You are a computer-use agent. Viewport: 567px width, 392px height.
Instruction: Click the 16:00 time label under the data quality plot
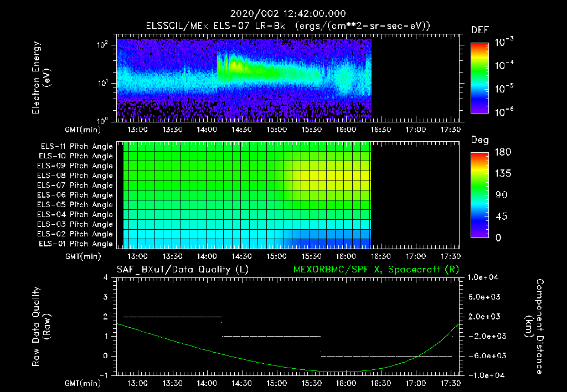click(346, 383)
